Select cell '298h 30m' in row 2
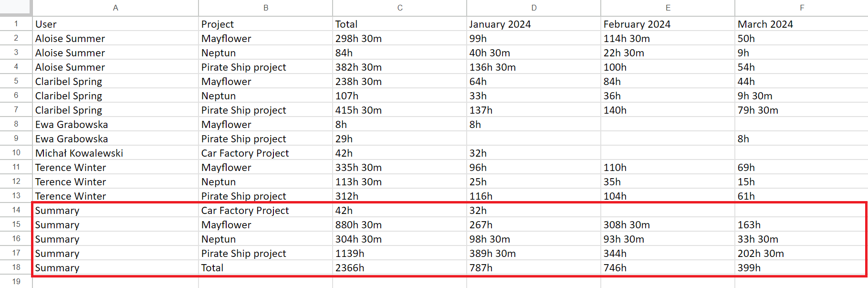868x288 pixels. coord(400,38)
